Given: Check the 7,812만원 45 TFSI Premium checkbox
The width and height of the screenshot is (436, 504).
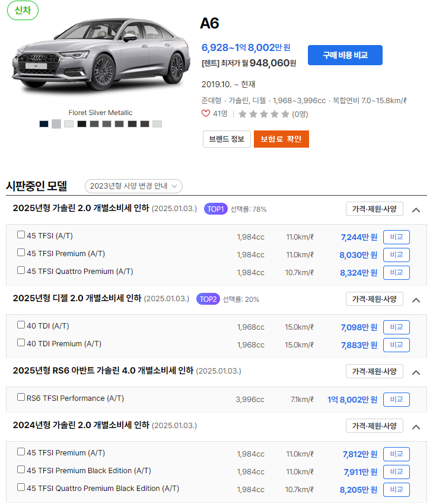Looking at the screenshot, I should point(21,452).
